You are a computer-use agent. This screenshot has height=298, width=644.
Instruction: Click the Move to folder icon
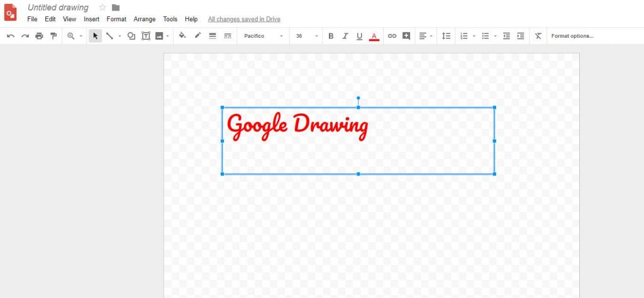116,8
